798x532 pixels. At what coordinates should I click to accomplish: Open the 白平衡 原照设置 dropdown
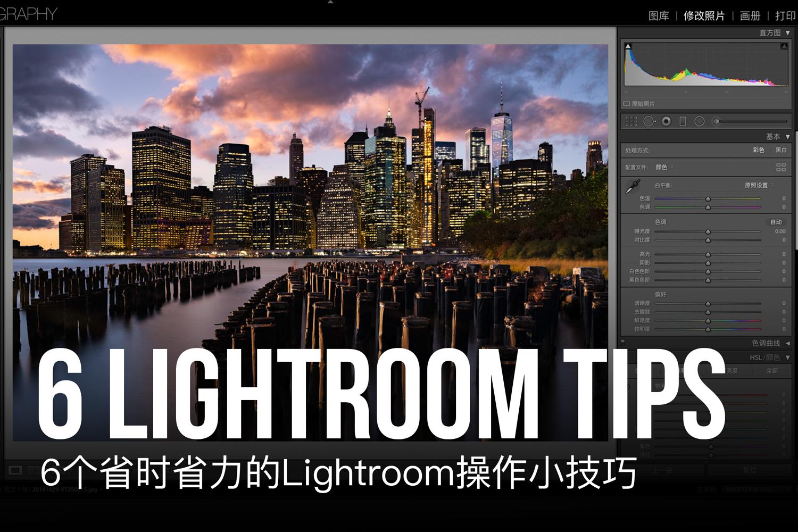point(759,185)
